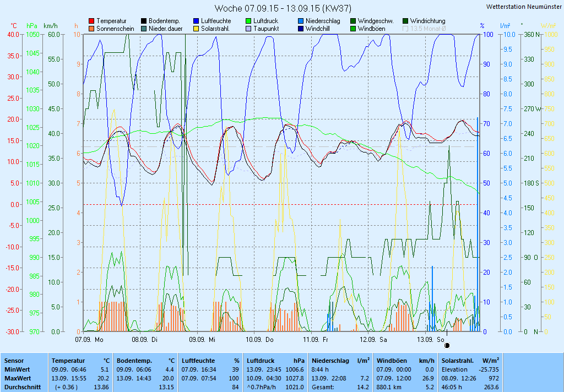Click the red Temperatur legend swatch

(x=92, y=21)
